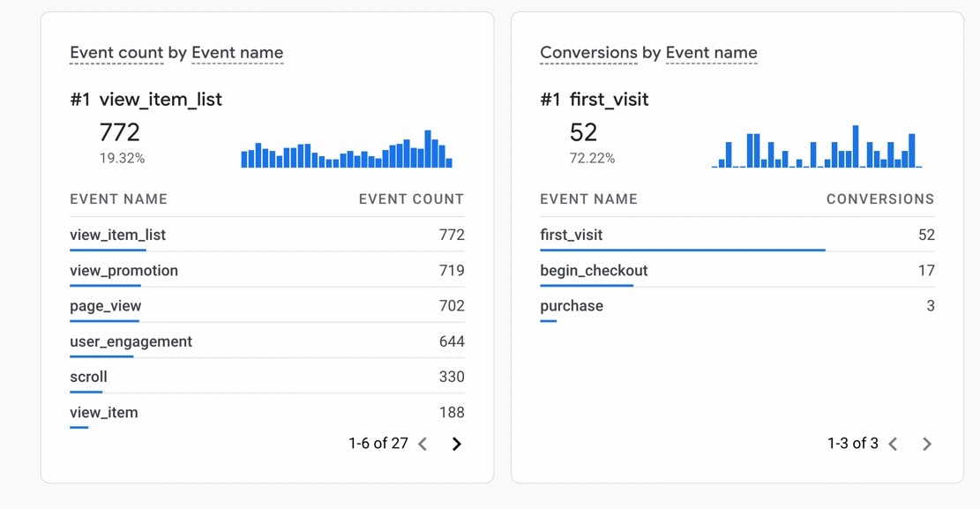This screenshot has width=980, height=509.
Task: Click the previous page arrow in Conversions card
Action: (894, 444)
